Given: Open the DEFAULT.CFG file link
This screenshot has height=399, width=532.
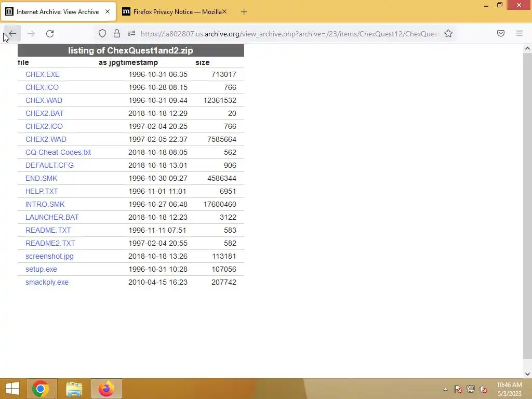Looking at the screenshot, I should point(49,165).
